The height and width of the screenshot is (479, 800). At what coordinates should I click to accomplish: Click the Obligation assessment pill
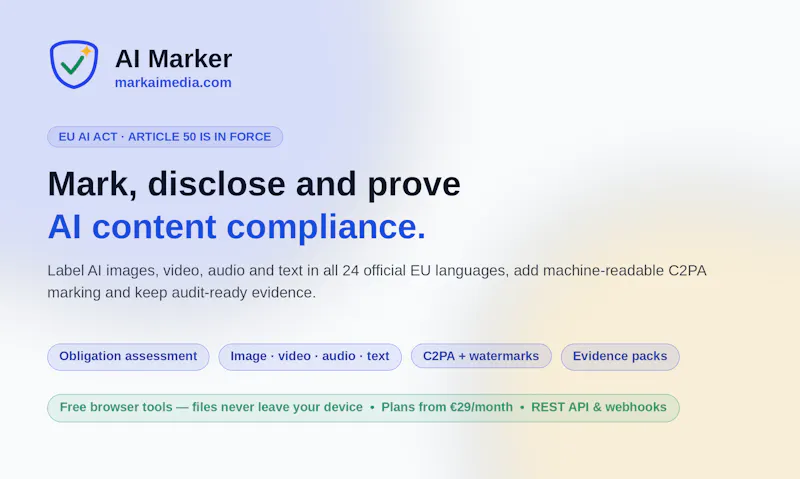[x=128, y=356]
